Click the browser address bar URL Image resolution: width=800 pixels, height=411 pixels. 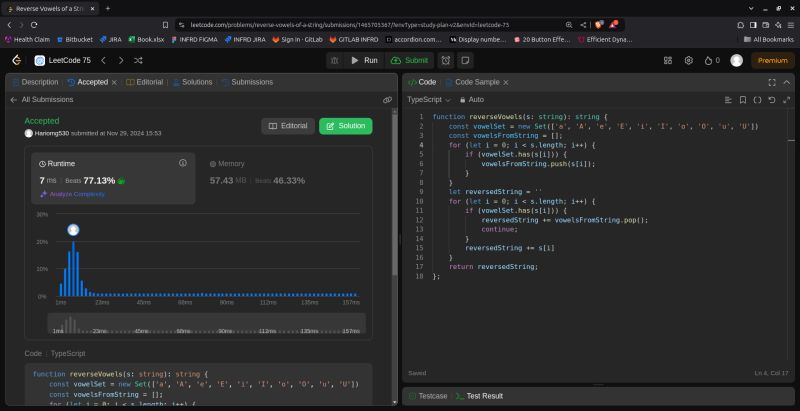(x=349, y=24)
